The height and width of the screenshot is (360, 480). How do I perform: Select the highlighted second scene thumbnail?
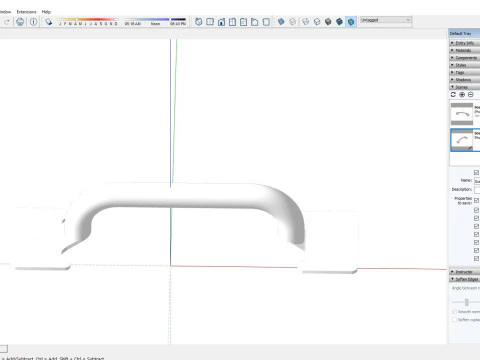click(462, 140)
